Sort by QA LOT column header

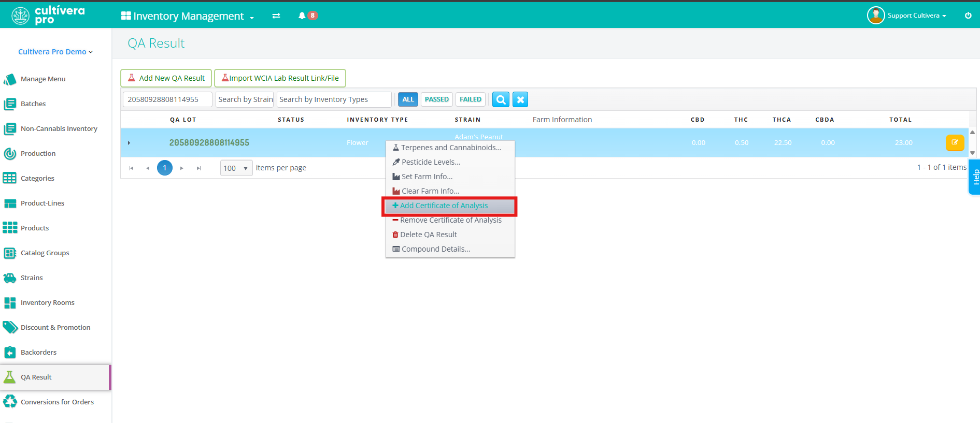click(x=183, y=120)
